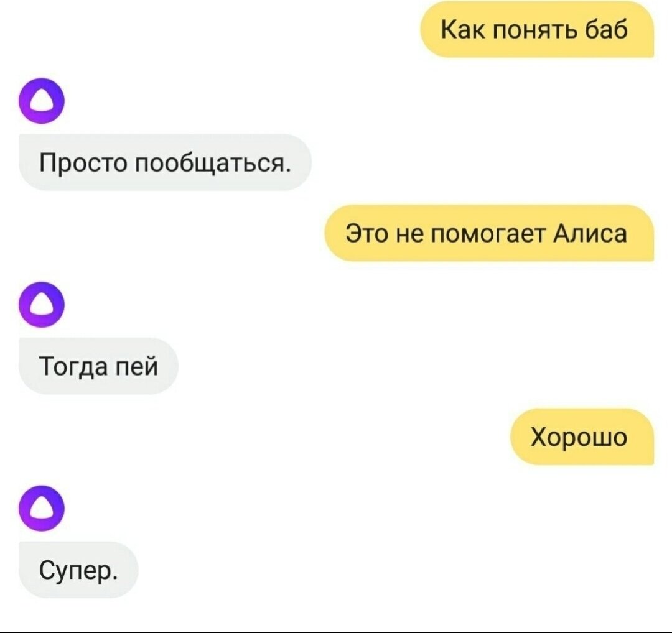Viewport: 672px width, 633px height.
Task: Click the word 'Алиса' in the yellow message
Action: click(x=590, y=234)
